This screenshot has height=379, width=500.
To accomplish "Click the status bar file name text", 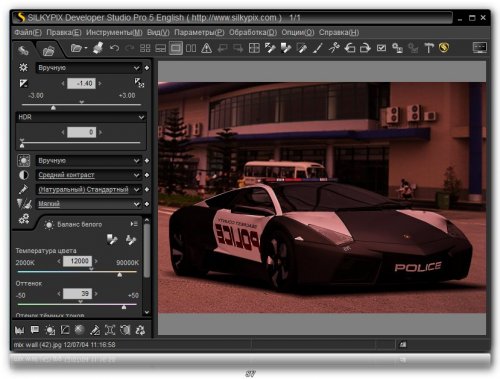I will point(65,345).
